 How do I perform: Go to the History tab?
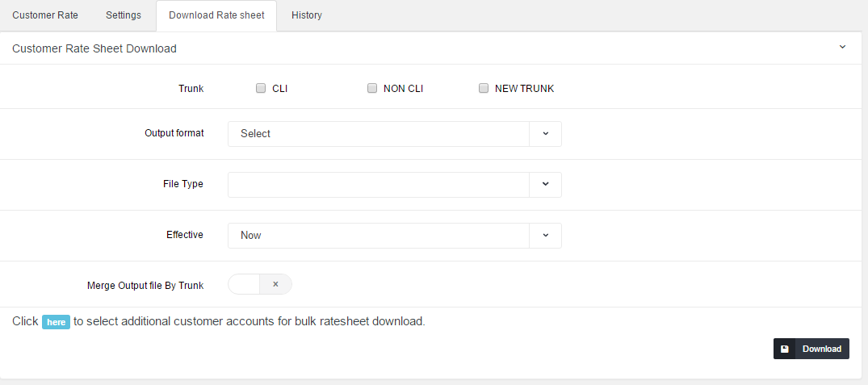point(307,15)
